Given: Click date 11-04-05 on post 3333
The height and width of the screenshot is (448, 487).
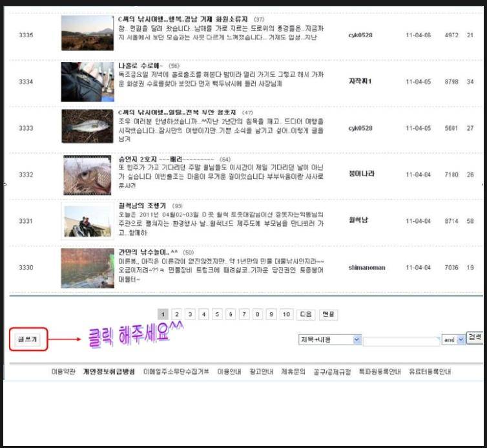Looking at the screenshot, I should click(x=419, y=128).
